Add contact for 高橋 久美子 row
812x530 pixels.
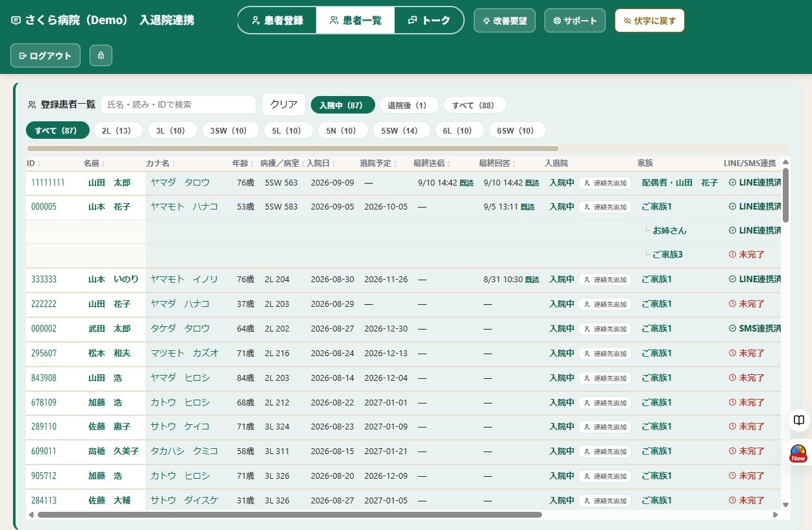point(605,452)
